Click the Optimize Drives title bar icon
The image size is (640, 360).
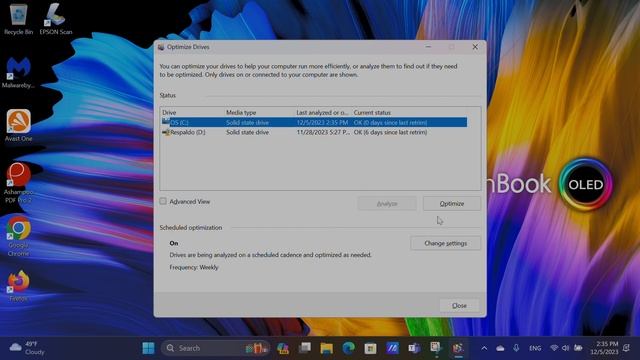click(x=161, y=47)
